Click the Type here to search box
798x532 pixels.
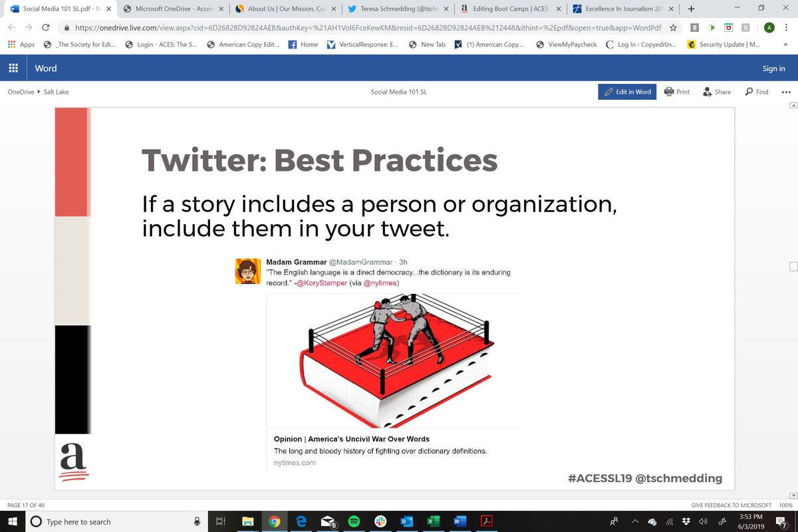click(116, 521)
